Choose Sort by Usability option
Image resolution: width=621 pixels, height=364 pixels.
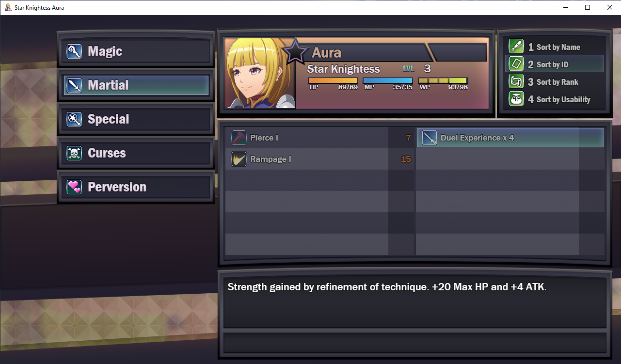coord(555,99)
